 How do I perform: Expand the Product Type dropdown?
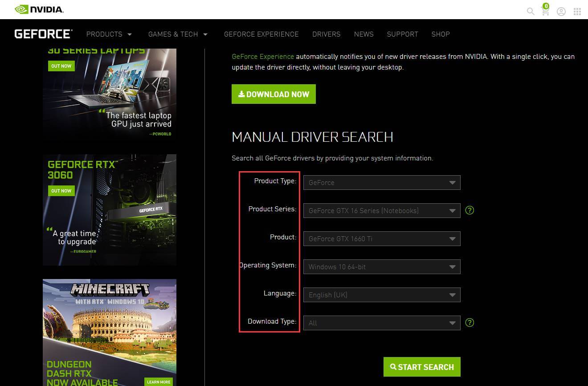tap(382, 182)
